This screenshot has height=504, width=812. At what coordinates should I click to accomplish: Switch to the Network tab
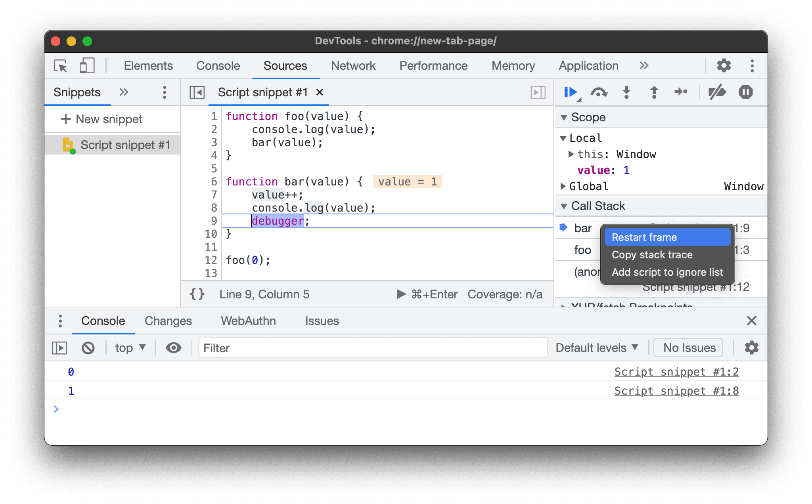(x=353, y=65)
